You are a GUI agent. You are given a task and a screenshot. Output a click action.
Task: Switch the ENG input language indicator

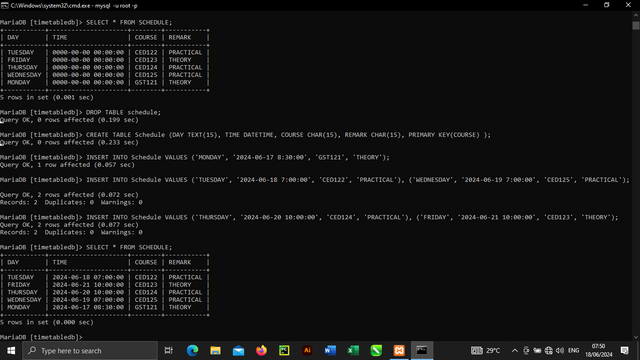tap(573, 351)
